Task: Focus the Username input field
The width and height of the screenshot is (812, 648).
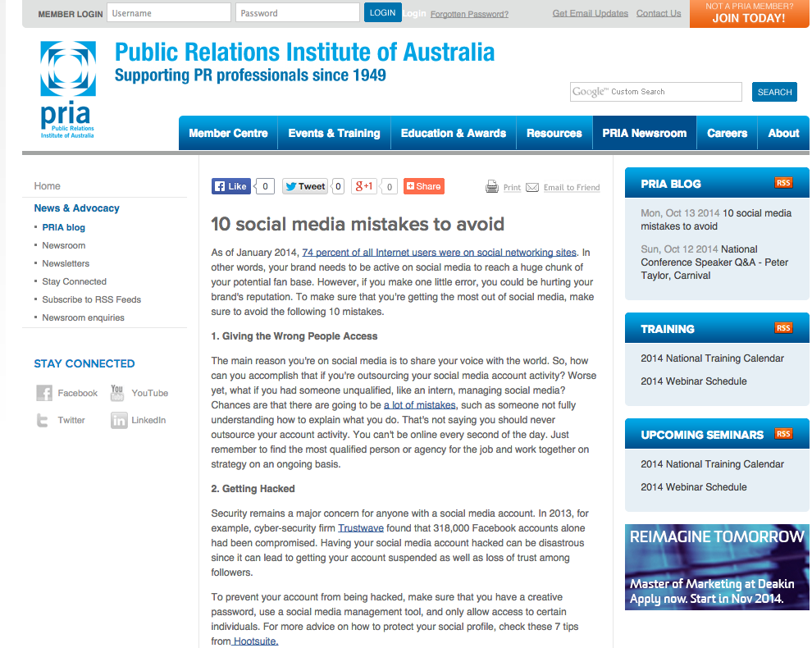Action: (x=169, y=13)
